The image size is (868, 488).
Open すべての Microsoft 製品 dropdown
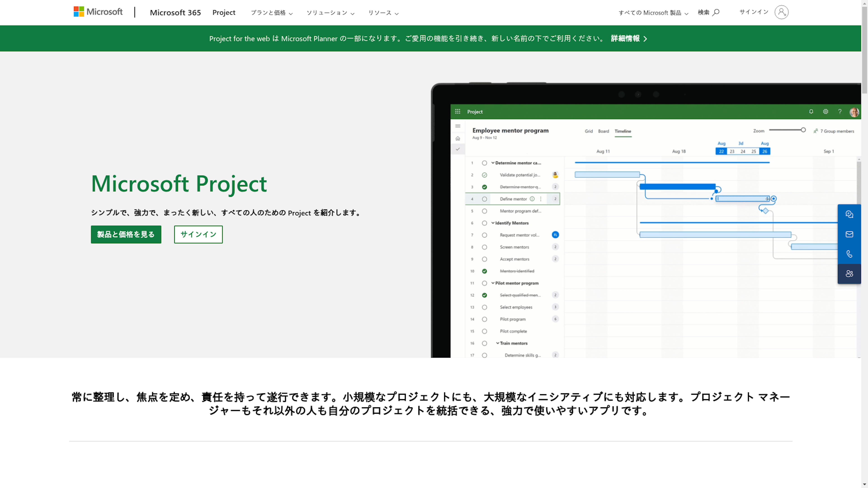(x=653, y=13)
